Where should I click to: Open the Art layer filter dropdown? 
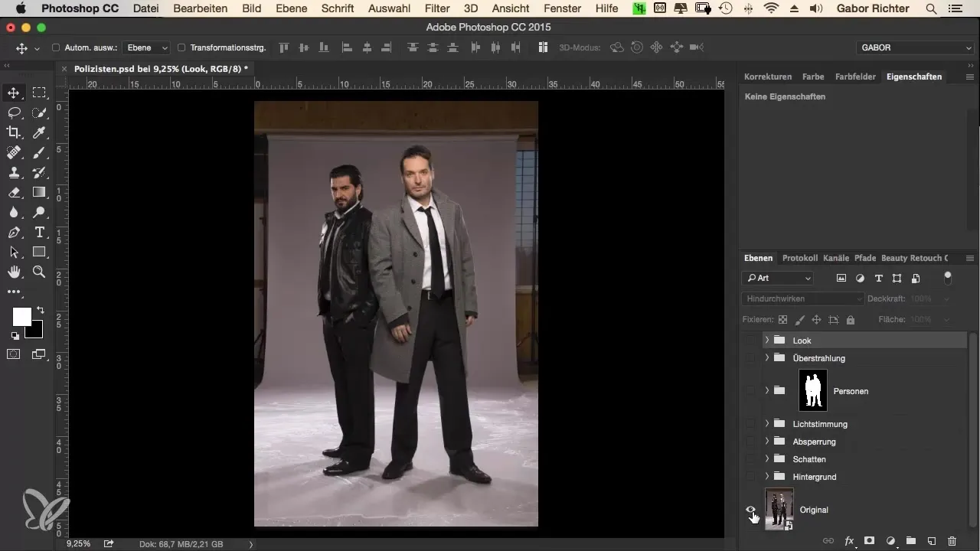[777, 278]
